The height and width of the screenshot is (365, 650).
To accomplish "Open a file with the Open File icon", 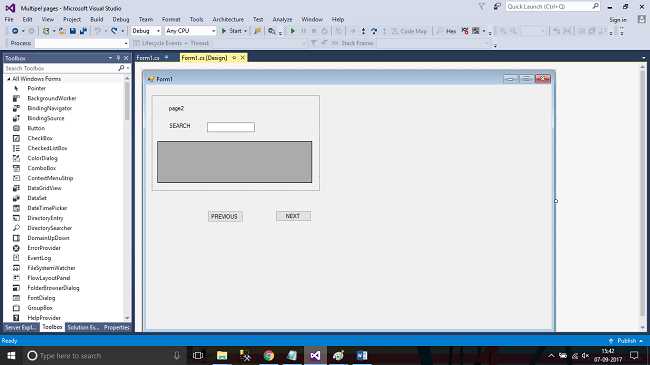I will [62, 31].
